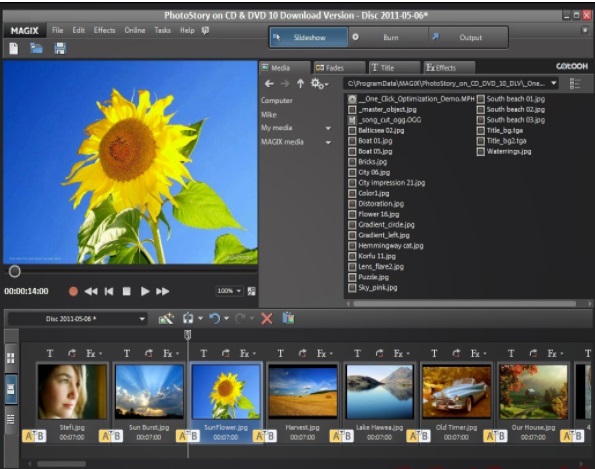Fast forward the preview playback
Image resolution: width=595 pixels, height=469 pixels.
point(162,291)
